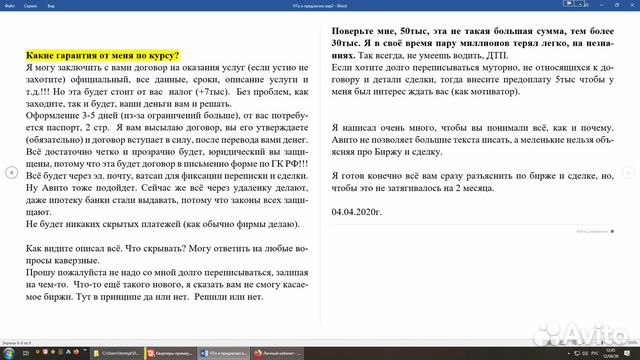Click the network tray icon

tap(577, 353)
